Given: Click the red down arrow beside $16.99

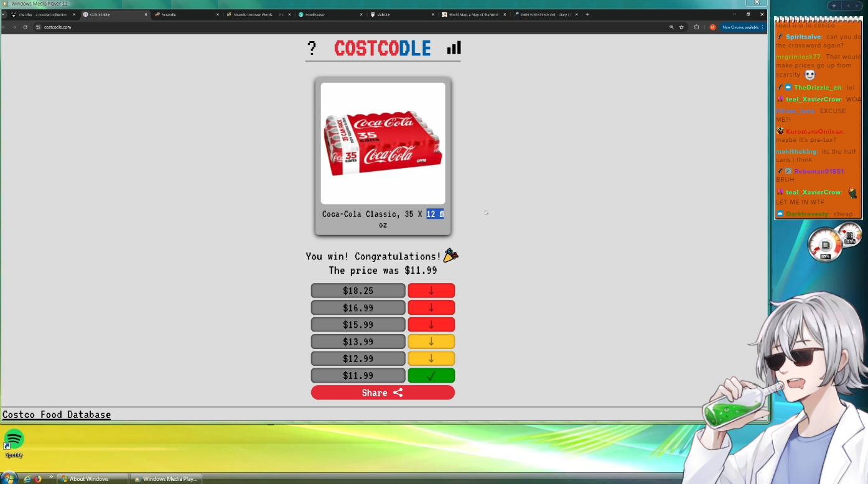Looking at the screenshot, I should (x=431, y=308).
